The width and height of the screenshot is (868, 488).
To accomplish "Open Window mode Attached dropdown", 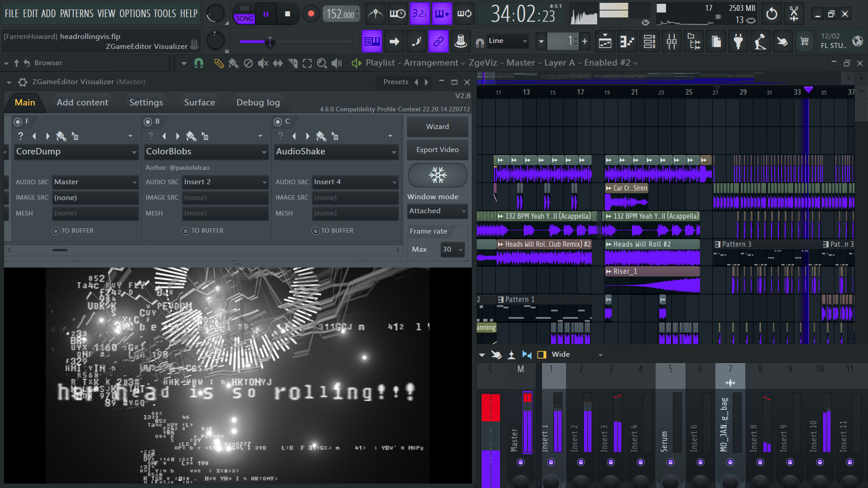I will [437, 211].
